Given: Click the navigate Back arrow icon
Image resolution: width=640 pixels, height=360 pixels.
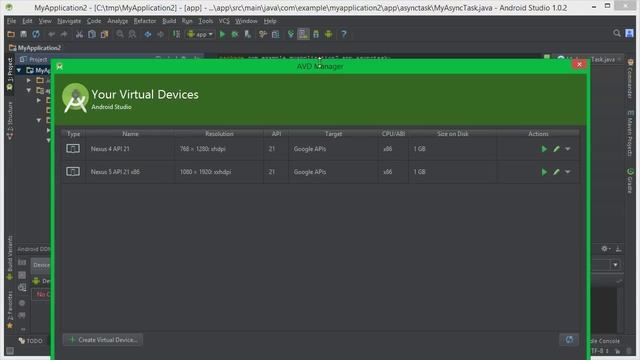Looking at the screenshot, I should [x=148, y=34].
